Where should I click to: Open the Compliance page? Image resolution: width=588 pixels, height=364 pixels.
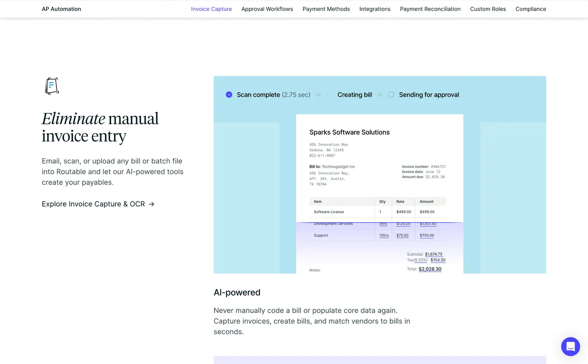click(x=531, y=9)
